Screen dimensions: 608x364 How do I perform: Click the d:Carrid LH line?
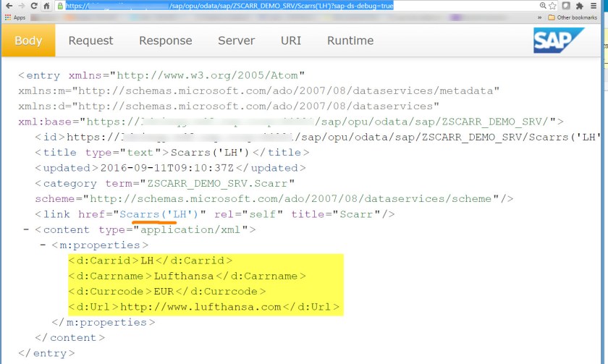pyautogui.click(x=150, y=261)
